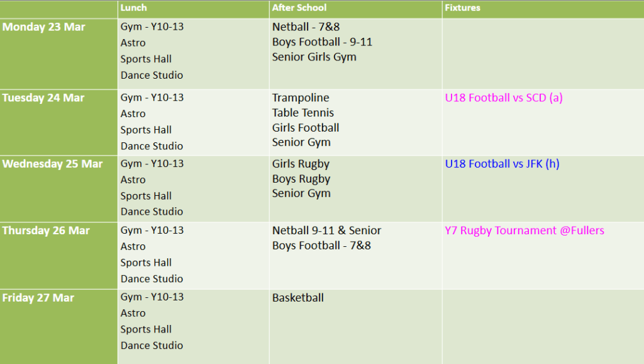Click the Fixtures column header
644x364 pixels.
pos(462,8)
